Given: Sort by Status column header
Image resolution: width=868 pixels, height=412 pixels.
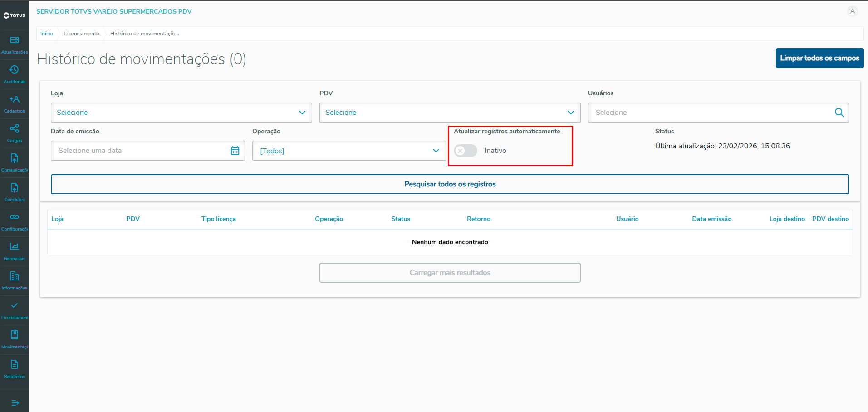Looking at the screenshot, I should 401,219.
